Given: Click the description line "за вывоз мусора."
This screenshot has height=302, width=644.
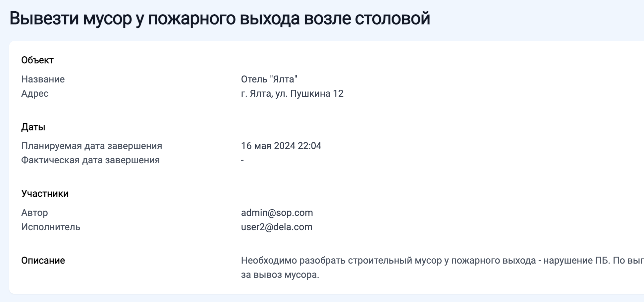Looking at the screenshot, I should tap(280, 275).
